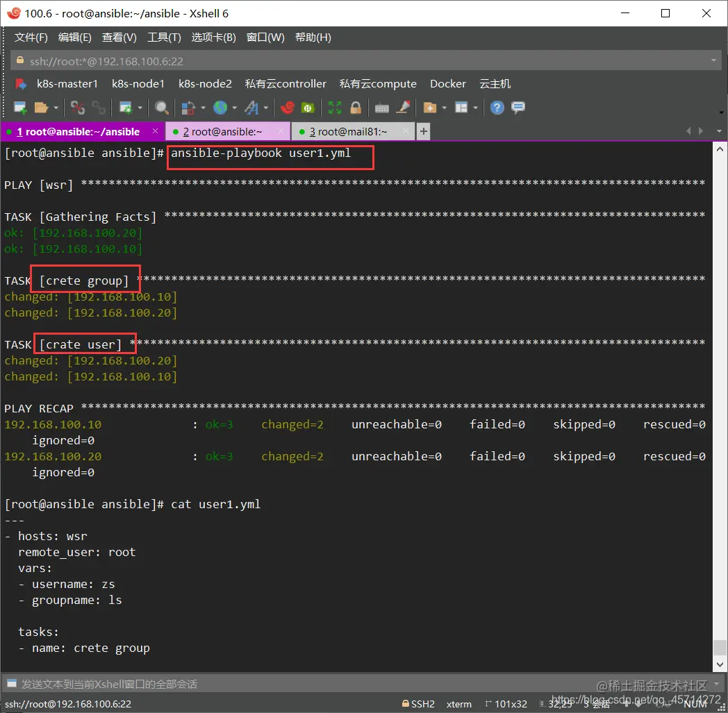The image size is (728, 713).
Task: Expand the new folder icon dropdown arrow
Action: click(x=445, y=108)
